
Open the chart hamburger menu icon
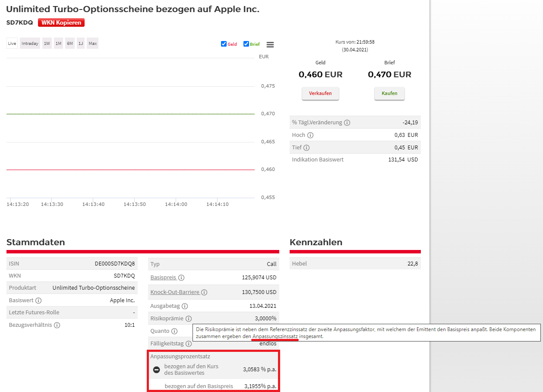tap(270, 44)
